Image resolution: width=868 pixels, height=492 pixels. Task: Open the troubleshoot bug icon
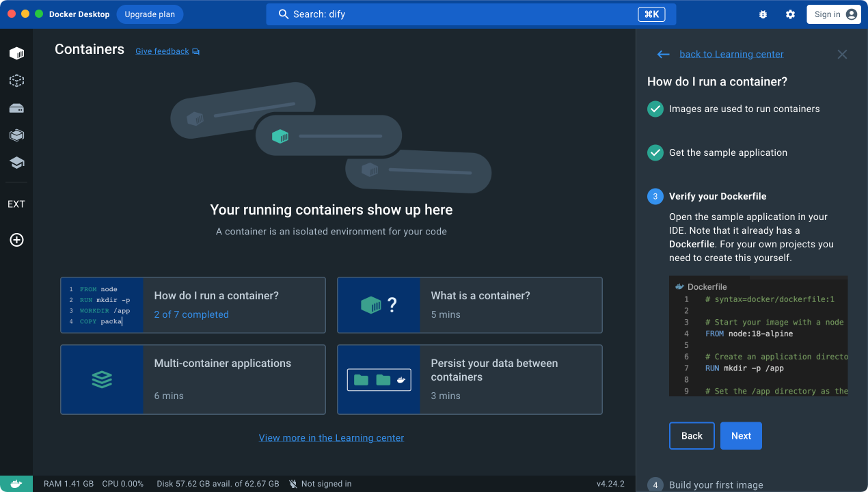pyautogui.click(x=763, y=14)
